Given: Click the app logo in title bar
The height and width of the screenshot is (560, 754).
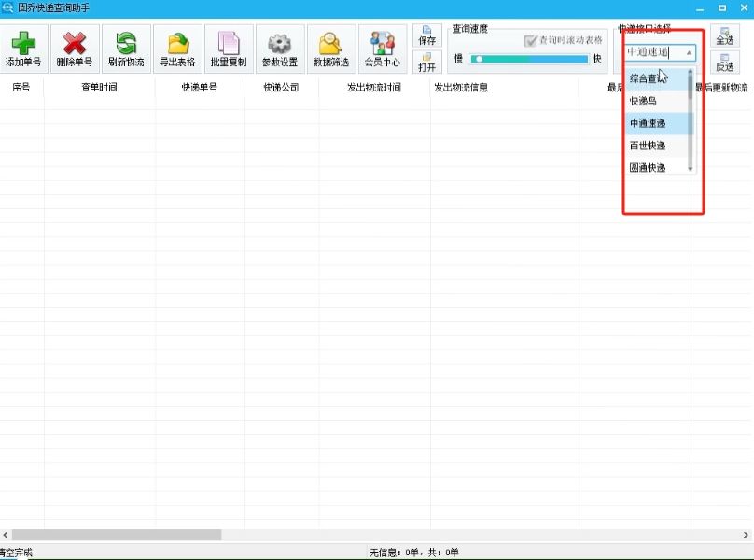Looking at the screenshot, I should 7,7.
